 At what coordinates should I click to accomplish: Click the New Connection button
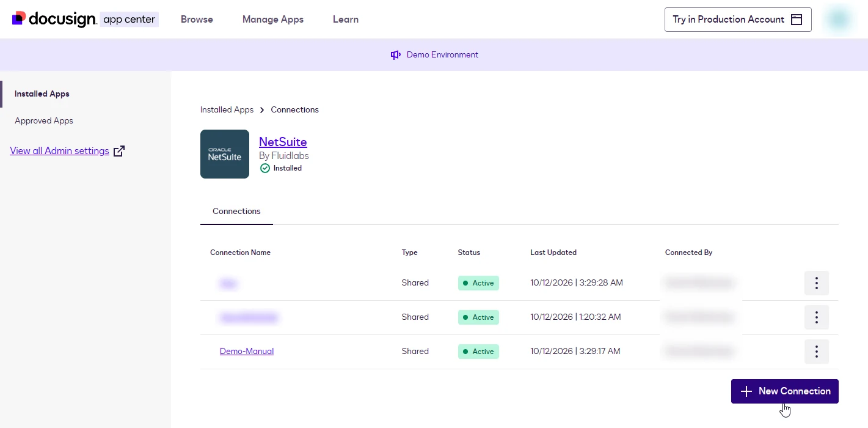785,391
